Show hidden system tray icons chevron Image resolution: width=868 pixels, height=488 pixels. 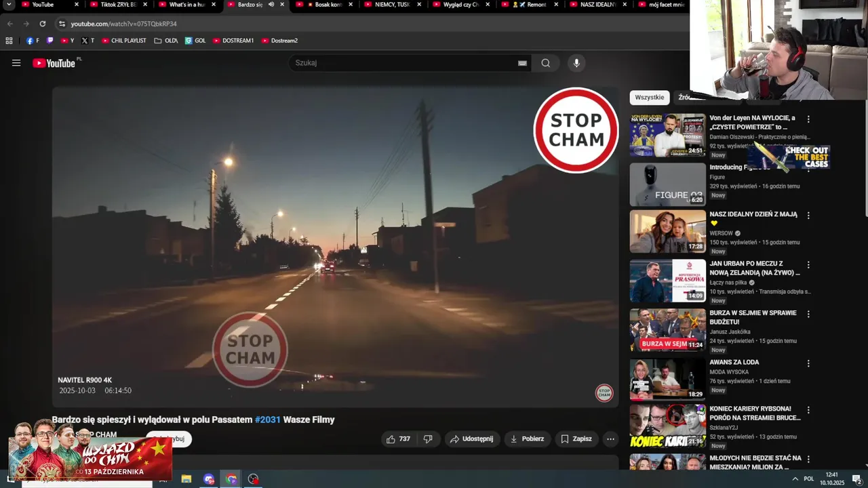795,479
